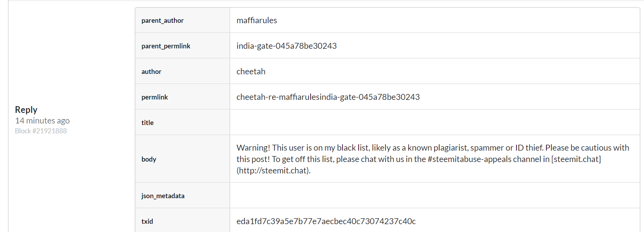Click the http://steemit.chat URL in the body
This screenshot has width=644, height=232.
point(273,171)
